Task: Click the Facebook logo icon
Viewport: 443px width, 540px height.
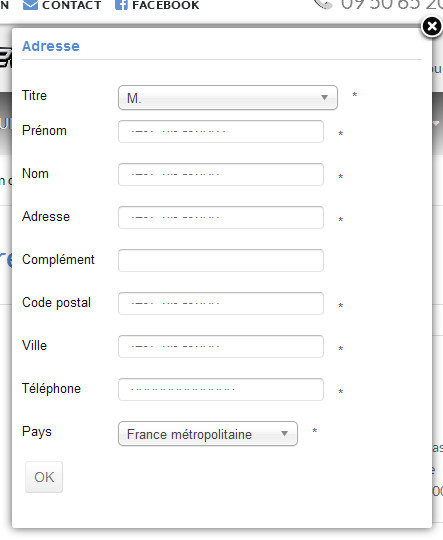Action: point(121,5)
